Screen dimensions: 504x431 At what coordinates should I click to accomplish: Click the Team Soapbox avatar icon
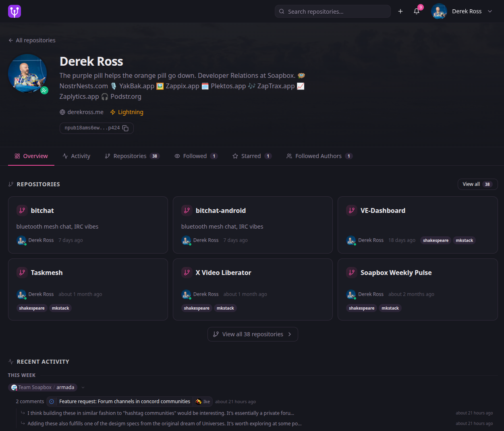[x=14, y=387]
